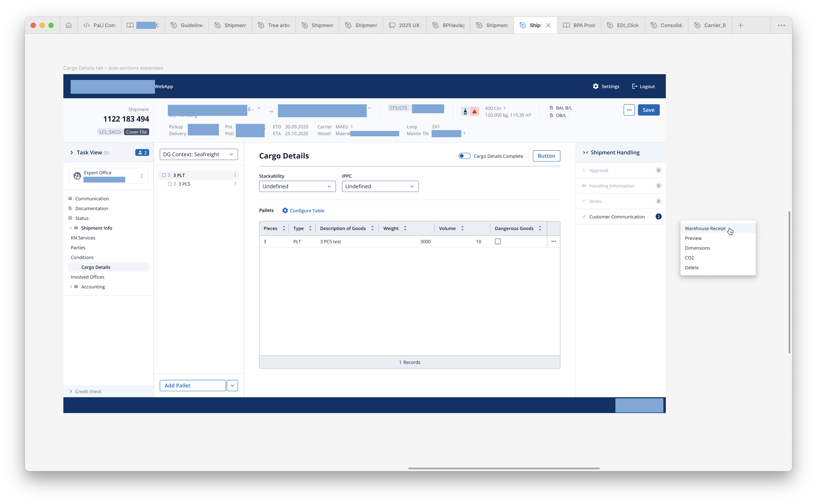
Task: Open KN Services in the sidebar
Action: tap(83, 238)
